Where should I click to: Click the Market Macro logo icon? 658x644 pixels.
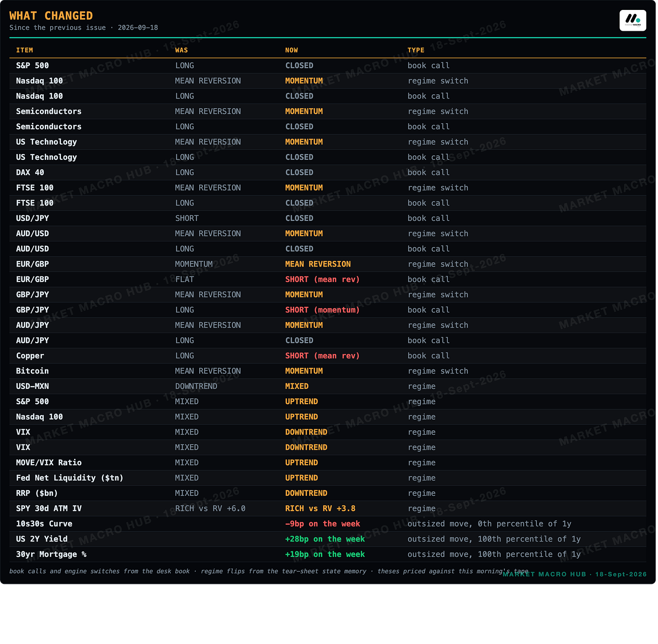tap(633, 20)
